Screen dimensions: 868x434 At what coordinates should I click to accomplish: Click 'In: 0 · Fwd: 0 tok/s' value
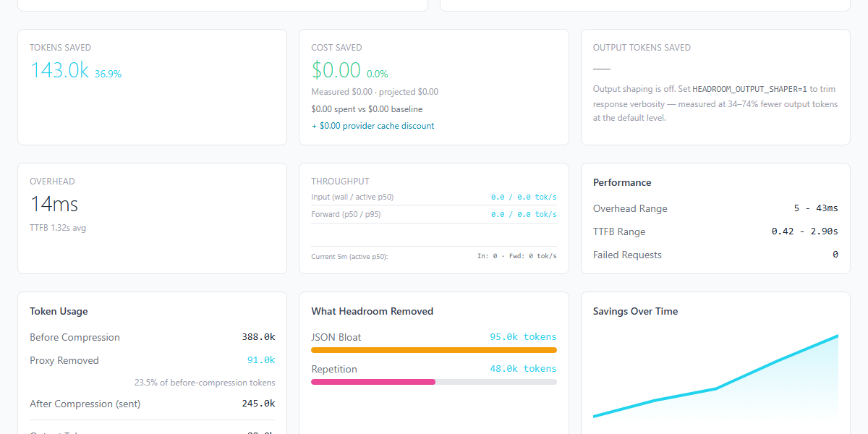(517, 256)
